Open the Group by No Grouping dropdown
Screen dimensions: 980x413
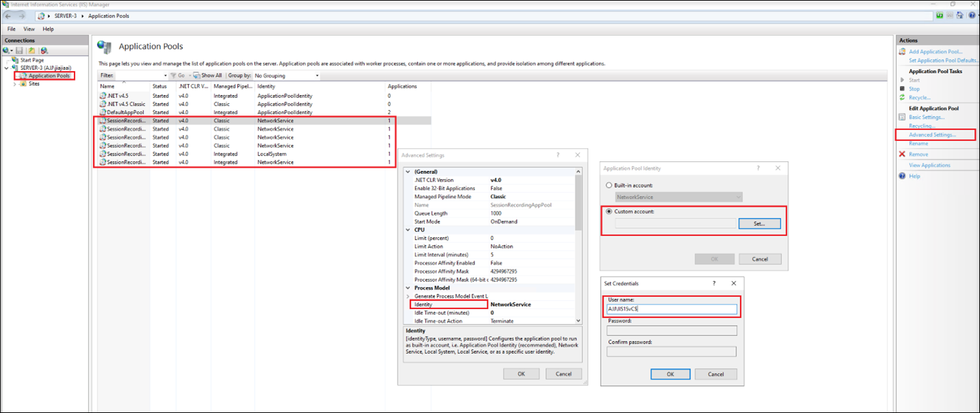pos(317,75)
